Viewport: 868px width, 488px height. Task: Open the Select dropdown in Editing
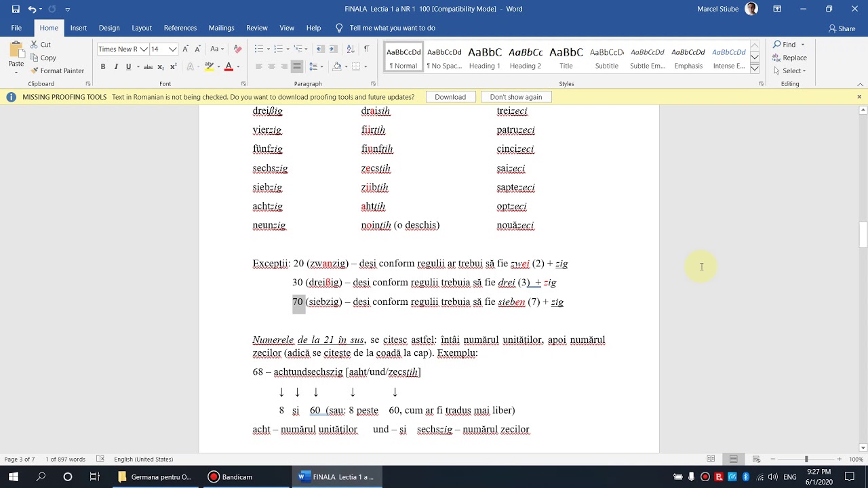pos(789,70)
